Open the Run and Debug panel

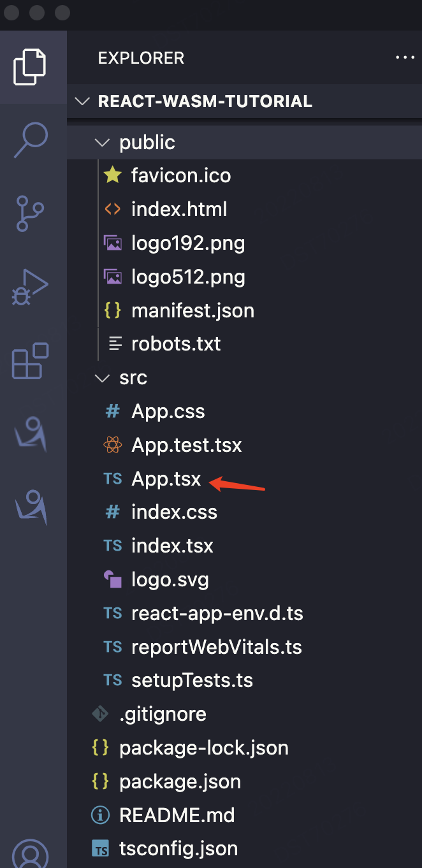pos(29,287)
